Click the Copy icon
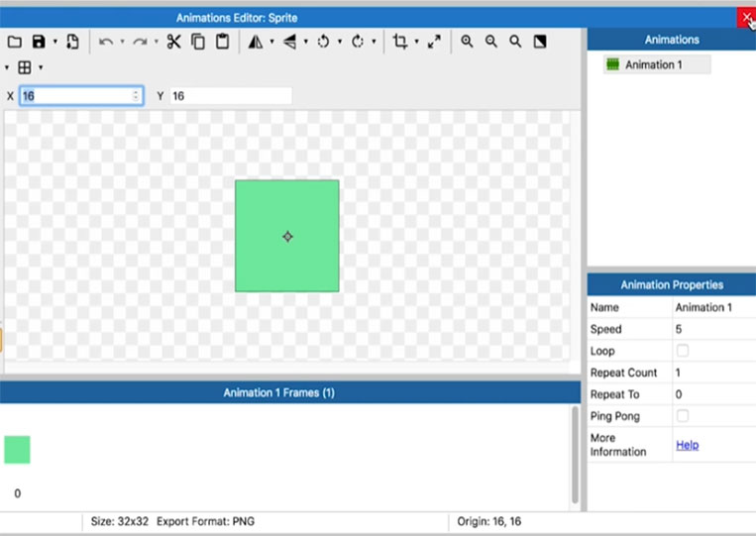Image resolution: width=756 pixels, height=536 pixels. 198,42
